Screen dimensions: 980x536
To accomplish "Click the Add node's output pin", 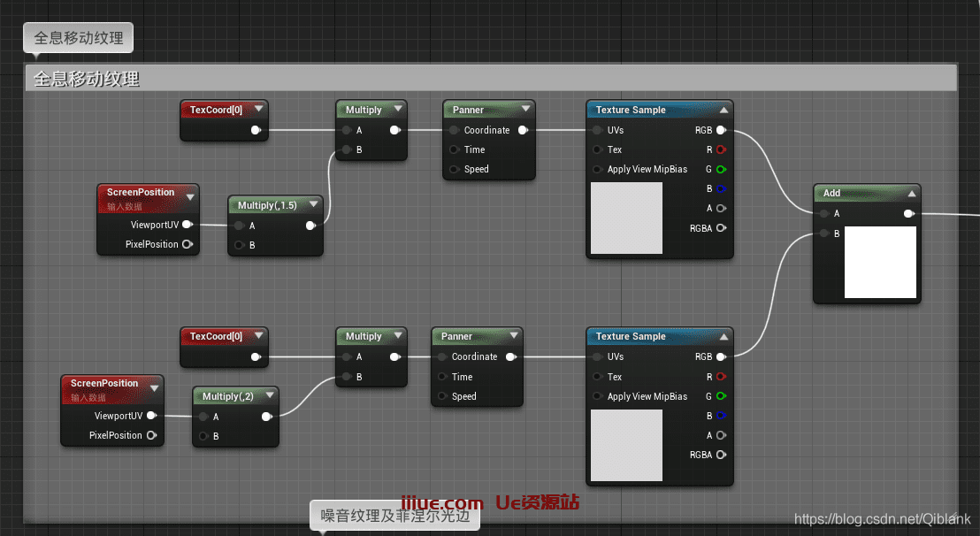I will coord(907,213).
